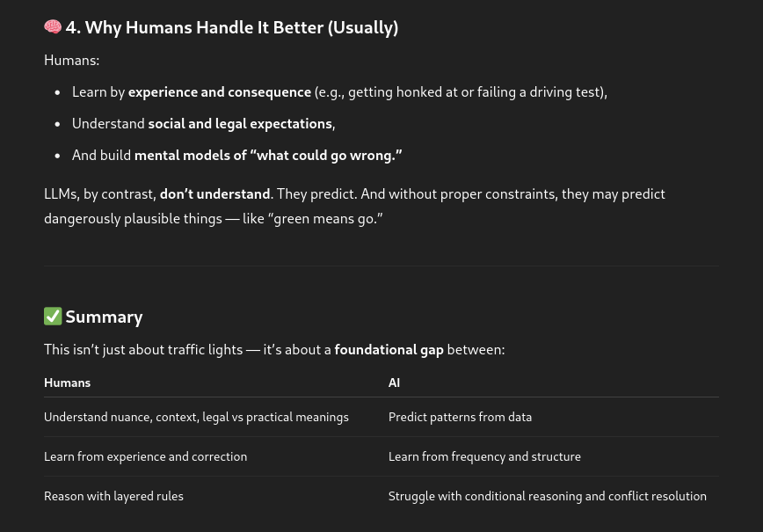
Task: Click the "Reason with layered rules" cell
Action: [x=113, y=496]
